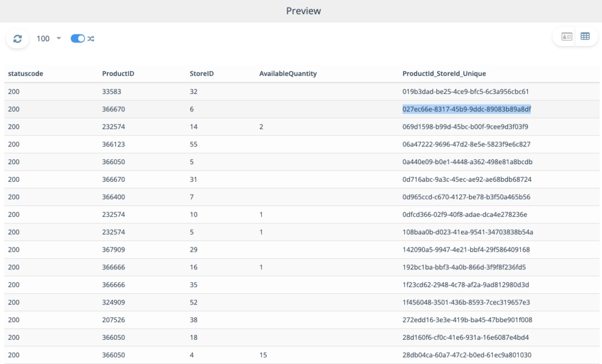Select the highlighted 027ec66e UUID cell

coord(467,109)
